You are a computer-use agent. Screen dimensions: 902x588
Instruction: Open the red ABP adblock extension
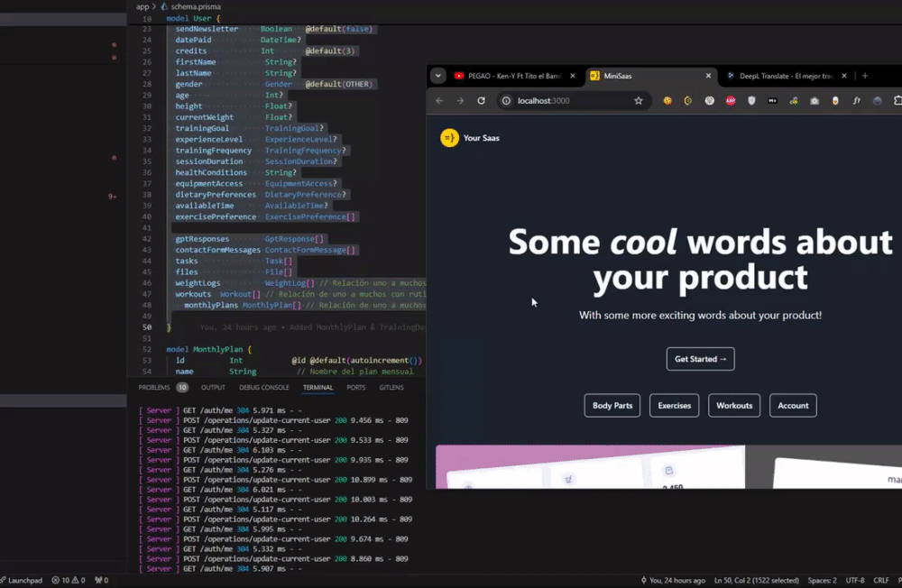[x=731, y=101]
